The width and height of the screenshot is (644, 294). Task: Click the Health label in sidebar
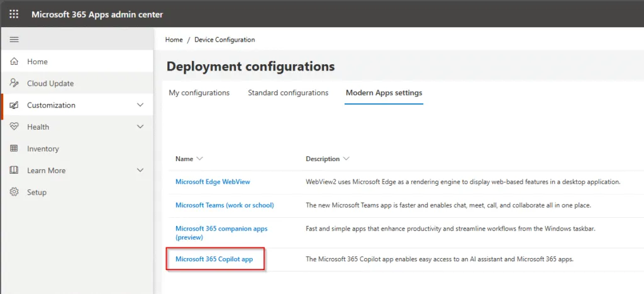38,127
